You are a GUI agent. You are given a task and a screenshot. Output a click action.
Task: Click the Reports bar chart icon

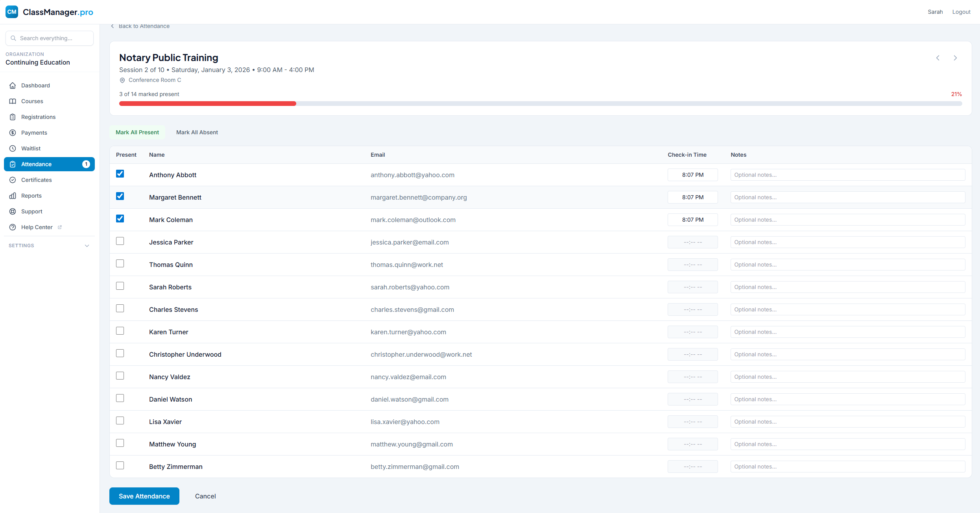click(13, 196)
